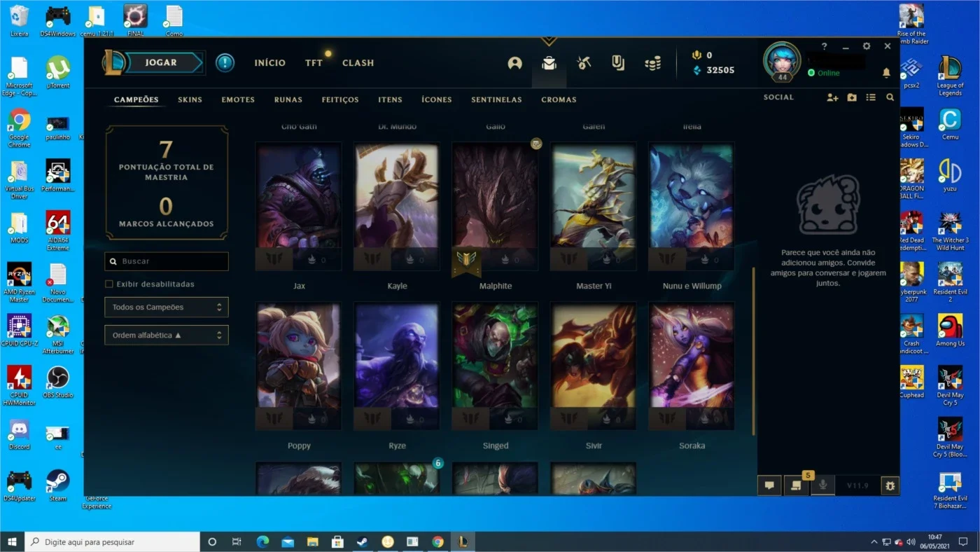Screen dimensions: 980x552
Task: Select the Singed champion card
Action: [x=496, y=366]
